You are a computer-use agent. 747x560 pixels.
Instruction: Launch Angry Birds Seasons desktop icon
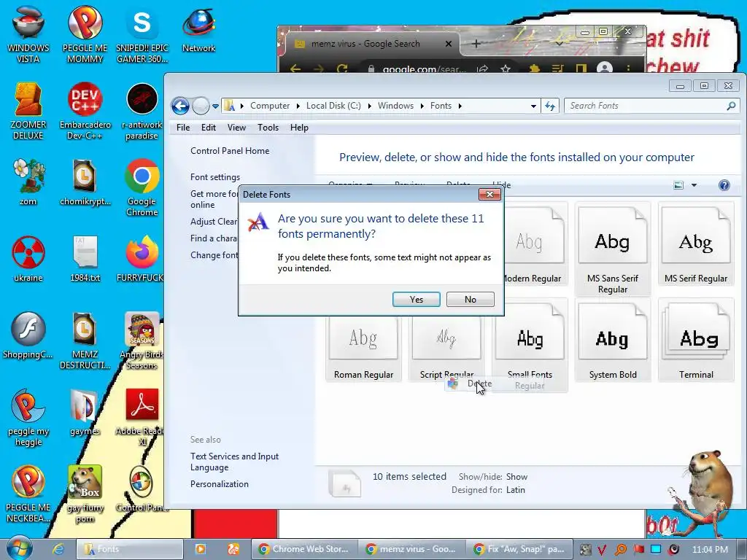pyautogui.click(x=142, y=341)
